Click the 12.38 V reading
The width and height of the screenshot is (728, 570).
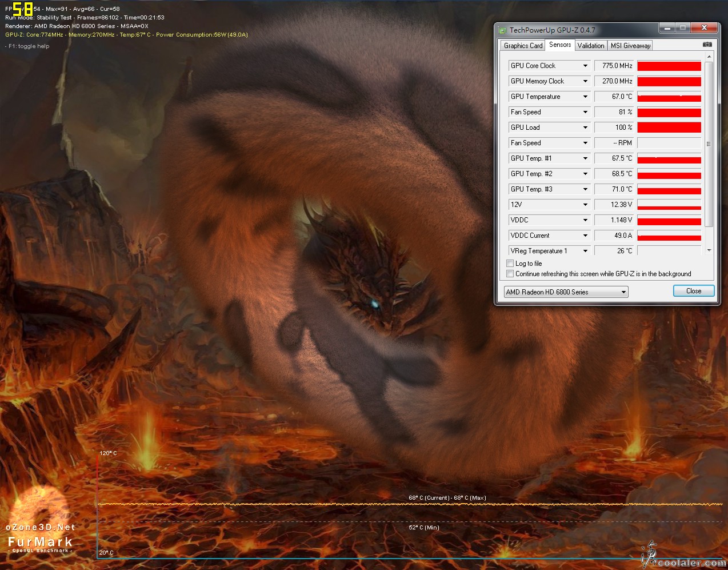pos(614,205)
